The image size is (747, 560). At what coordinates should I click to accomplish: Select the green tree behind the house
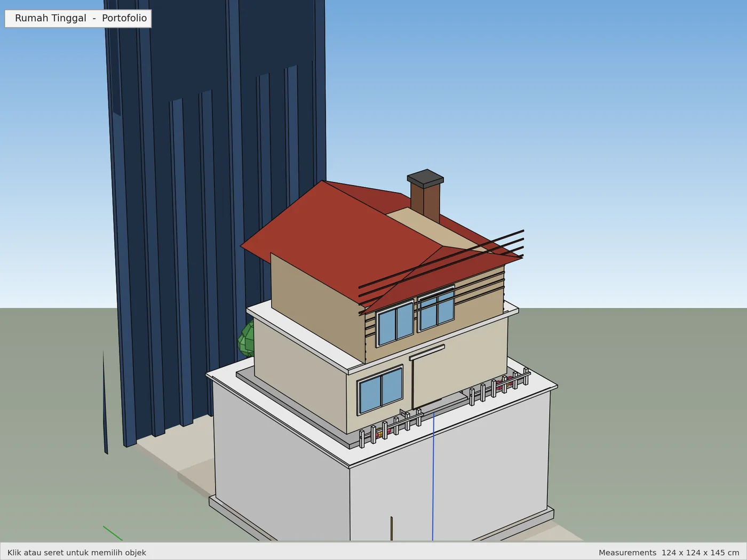[x=246, y=339]
